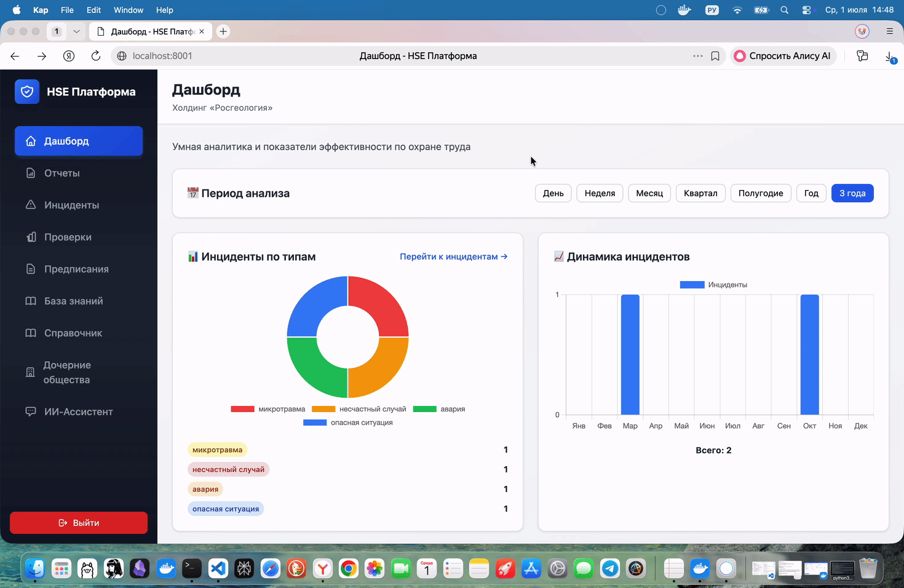Toggle the orange несчастный случай legend swatch
This screenshot has height=588, width=904.
click(x=323, y=409)
